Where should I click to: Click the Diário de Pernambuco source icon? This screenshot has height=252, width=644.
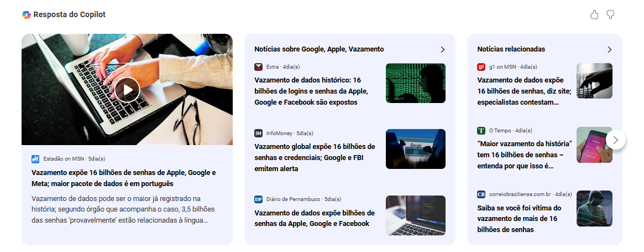pos(258,199)
